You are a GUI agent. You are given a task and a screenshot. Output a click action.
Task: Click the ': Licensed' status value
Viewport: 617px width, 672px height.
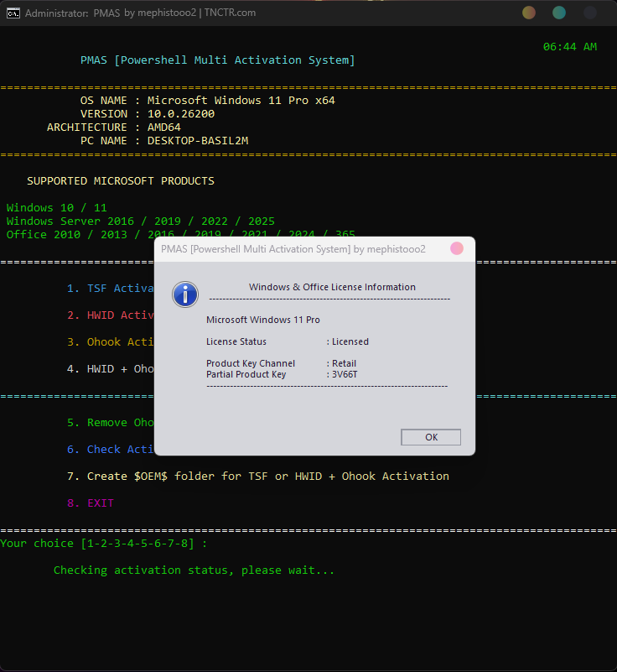coord(348,341)
